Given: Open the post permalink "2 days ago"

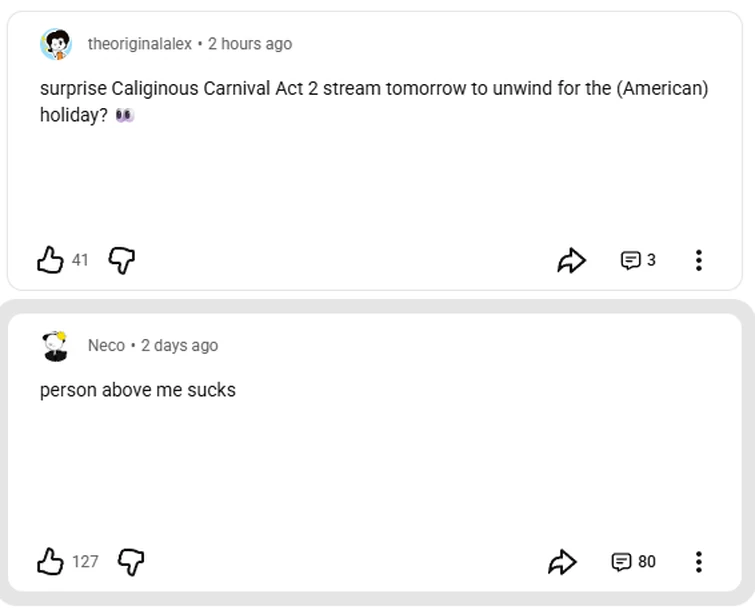Looking at the screenshot, I should (179, 346).
